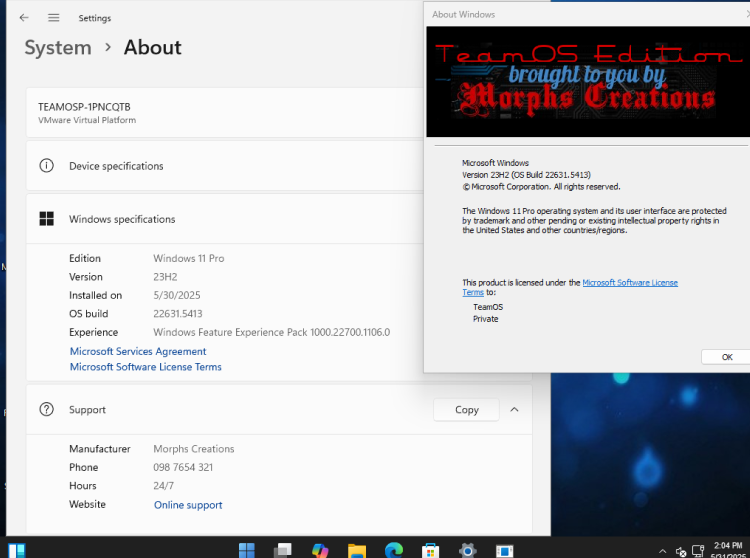Click the Device specifications info icon
Image resolution: width=750 pixels, height=558 pixels.
coord(46,166)
